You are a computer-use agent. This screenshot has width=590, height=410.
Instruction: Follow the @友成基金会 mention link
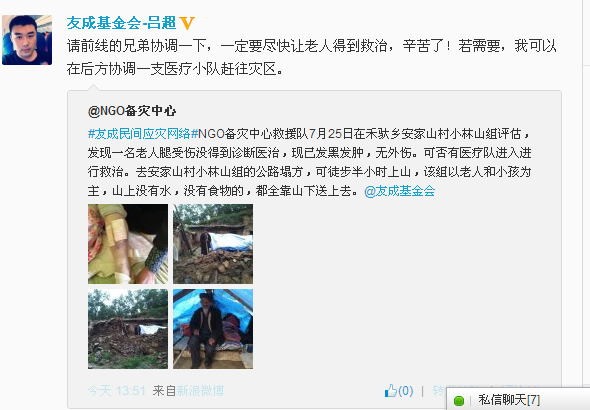tap(400, 191)
